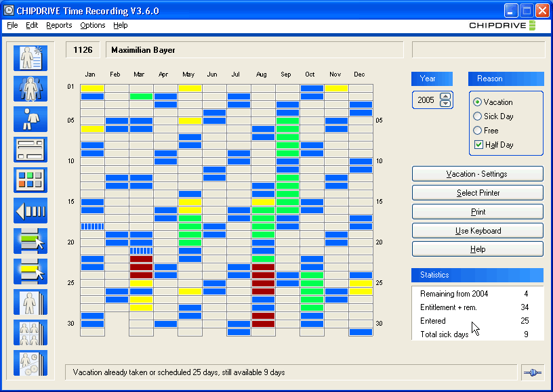Image resolution: width=553 pixels, height=392 pixels.
Task: Click the striped blue Jan 18 calendar cell
Action: pyautogui.click(x=92, y=226)
